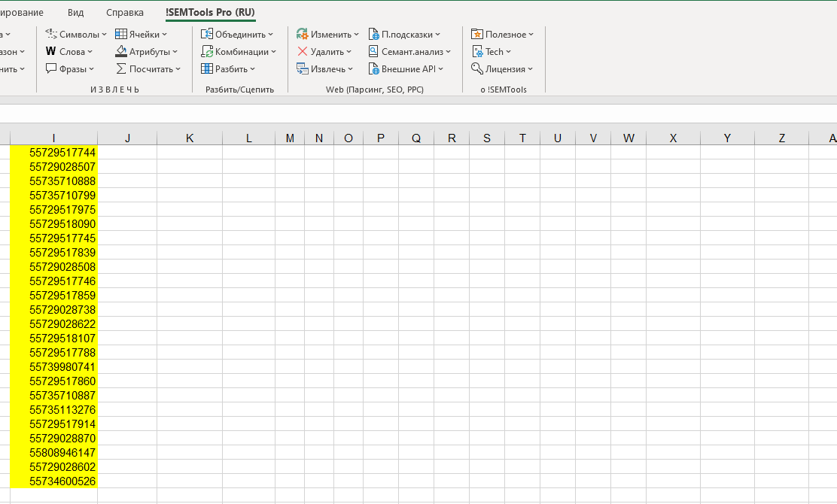Select column K header
This screenshot has width=837, height=504.
click(189, 138)
